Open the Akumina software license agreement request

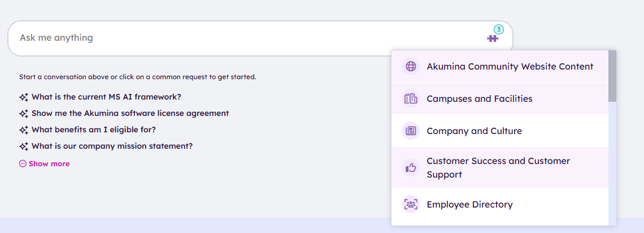(x=130, y=113)
